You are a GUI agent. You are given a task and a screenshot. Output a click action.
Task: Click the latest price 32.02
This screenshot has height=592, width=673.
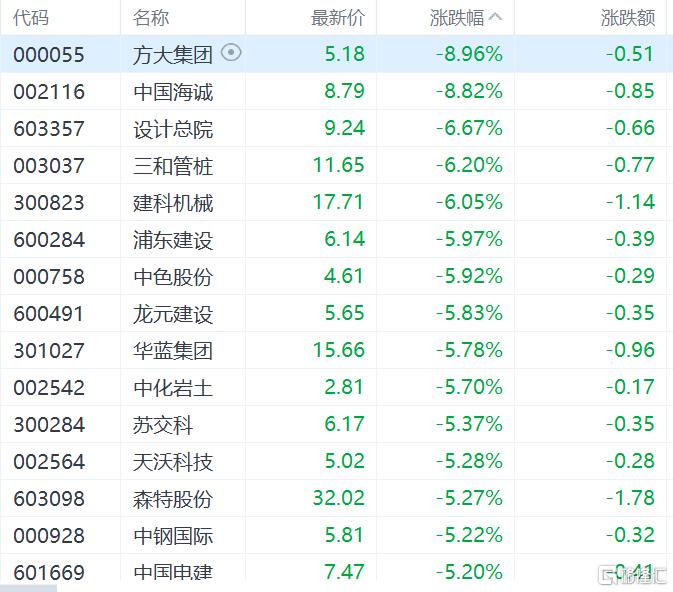pos(339,498)
